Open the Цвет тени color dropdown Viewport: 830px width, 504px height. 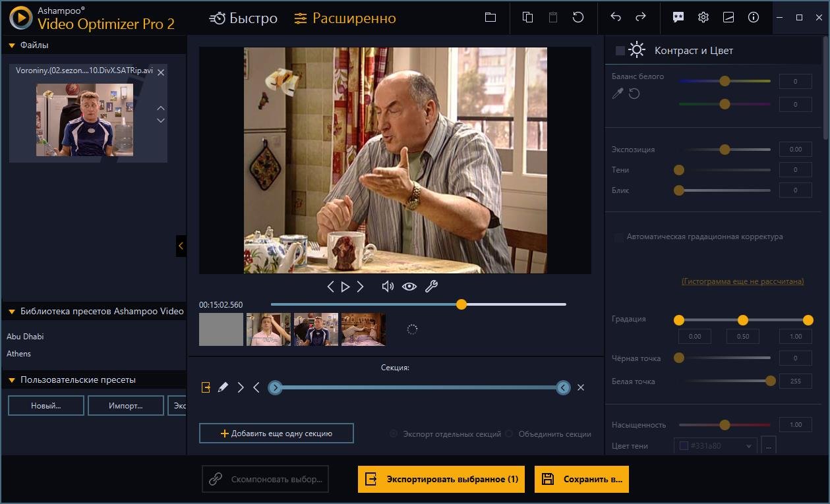(715, 446)
